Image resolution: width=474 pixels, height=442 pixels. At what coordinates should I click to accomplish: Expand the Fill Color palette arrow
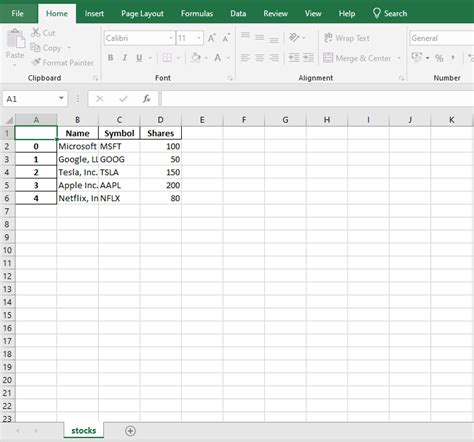(x=206, y=58)
